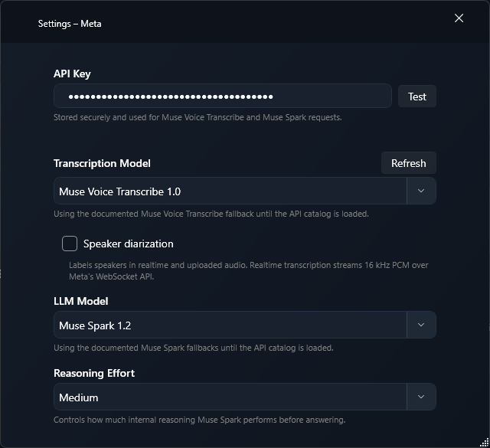This screenshot has width=490, height=448.
Task: Close the Settings – Meta dialog
Action: click(x=459, y=18)
